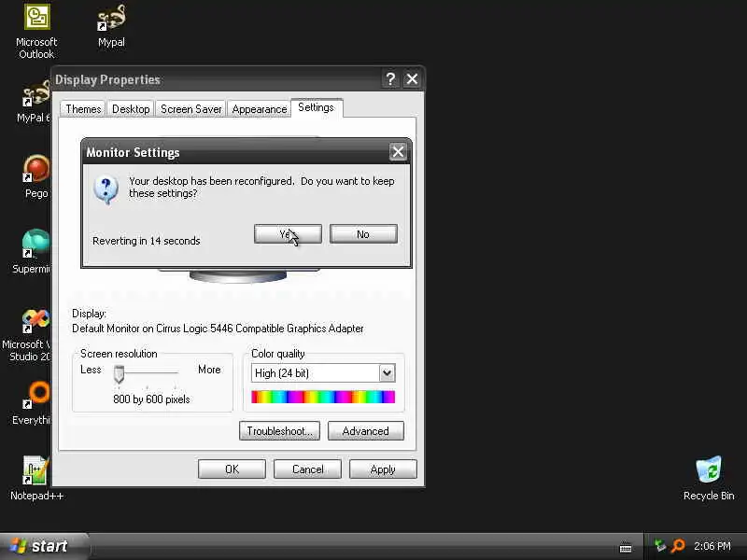Switch to the Screen Saver tab

(190, 109)
